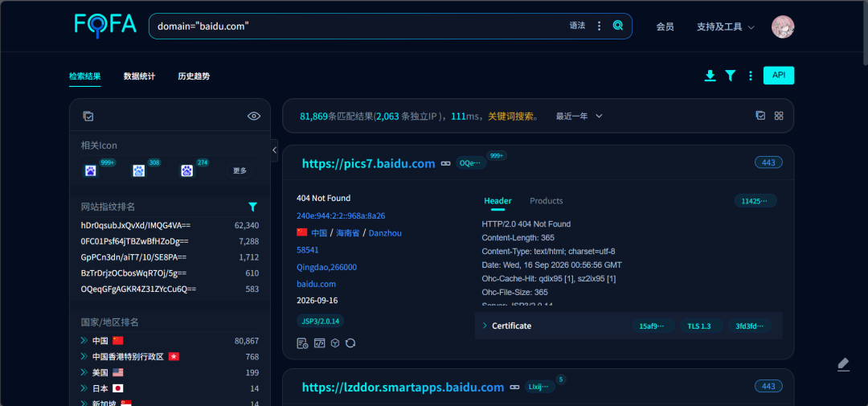868x406 pixels.
Task: Switch results to grid view icon
Action: [779, 116]
